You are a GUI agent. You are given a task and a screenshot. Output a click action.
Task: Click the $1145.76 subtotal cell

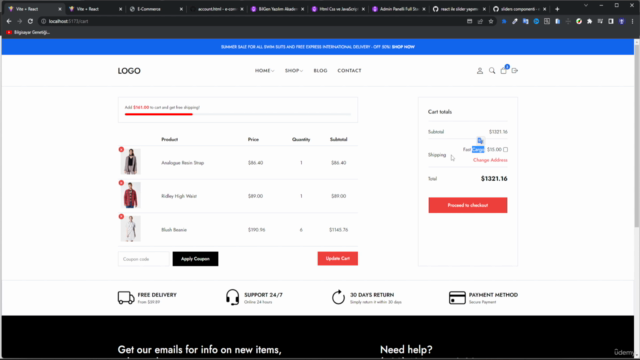pyautogui.click(x=338, y=230)
